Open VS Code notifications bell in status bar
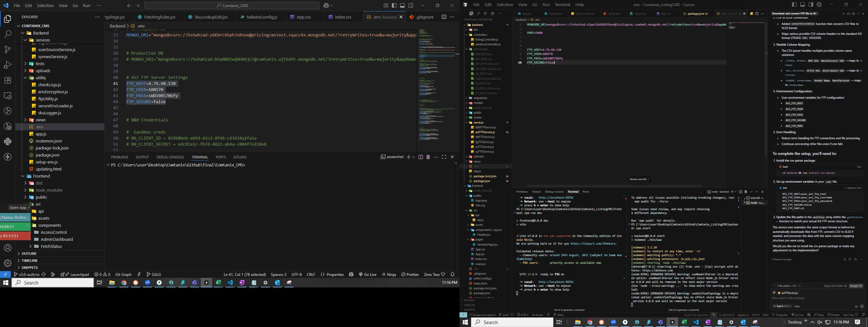The image size is (868, 327). pos(453,274)
